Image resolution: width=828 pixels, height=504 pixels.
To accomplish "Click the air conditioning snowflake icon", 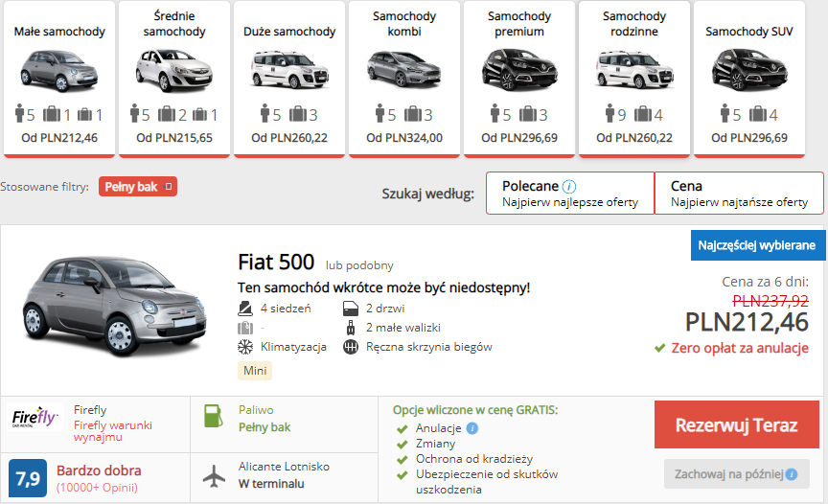I will [245, 347].
